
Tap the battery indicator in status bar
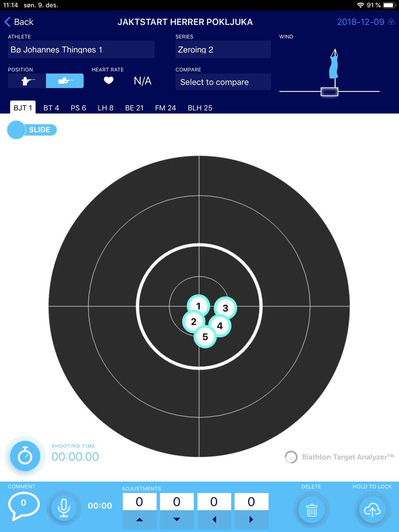pos(388,5)
